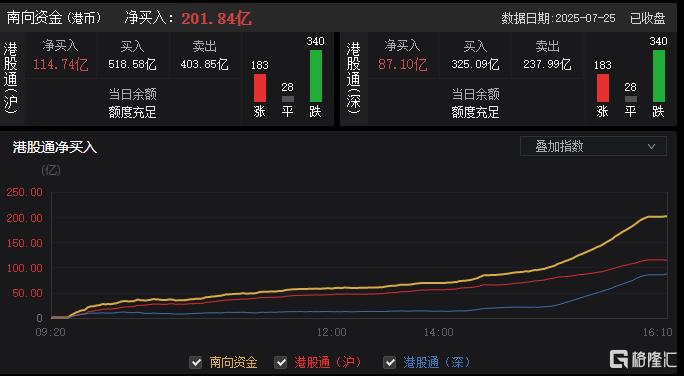684x376 pixels.
Task: Click 340 decliners count in 港股通(沪) panel
Action: (x=315, y=41)
